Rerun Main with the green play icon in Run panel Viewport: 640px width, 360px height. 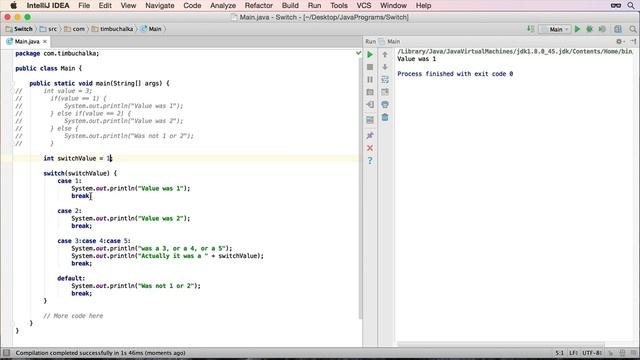coord(370,54)
